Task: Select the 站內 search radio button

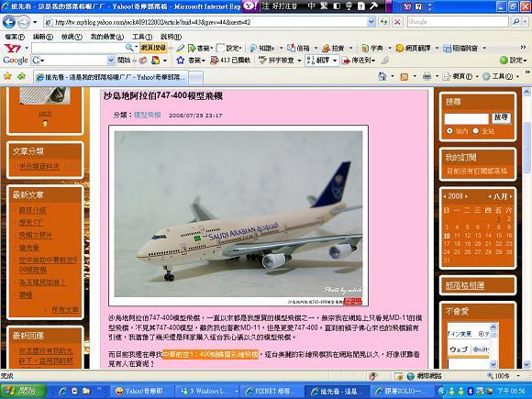Action: 449,130
